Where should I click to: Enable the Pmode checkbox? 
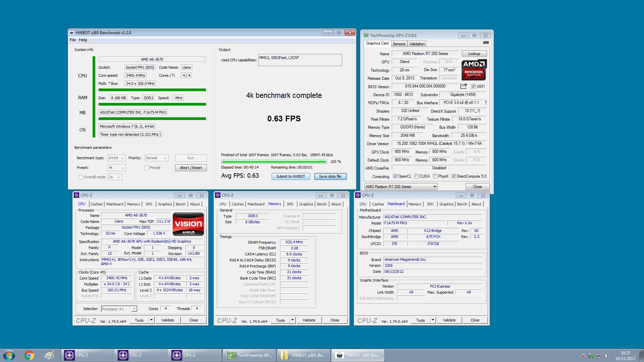(x=146, y=168)
